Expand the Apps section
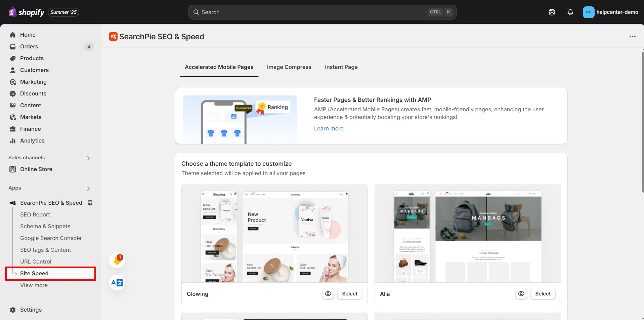The height and width of the screenshot is (320, 644). (88, 188)
